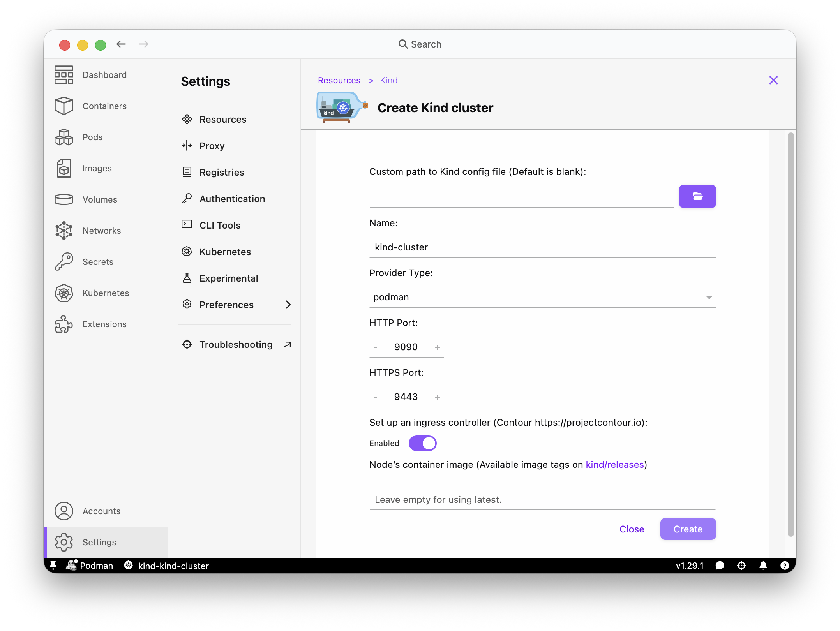This screenshot has height=631, width=840.
Task: Open the help question mark icon
Action: (x=785, y=566)
